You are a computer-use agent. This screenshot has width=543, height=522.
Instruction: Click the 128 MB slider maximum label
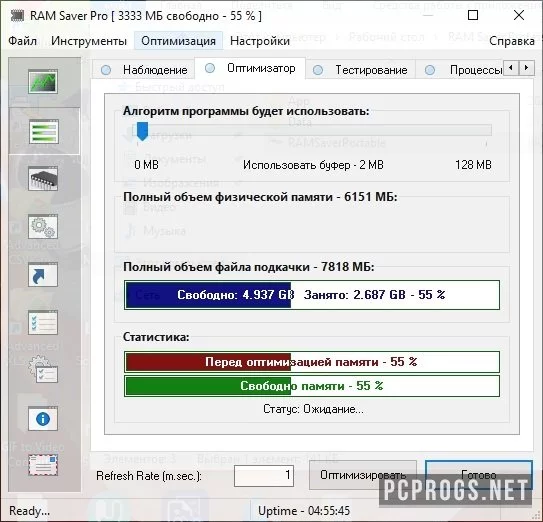click(473, 165)
